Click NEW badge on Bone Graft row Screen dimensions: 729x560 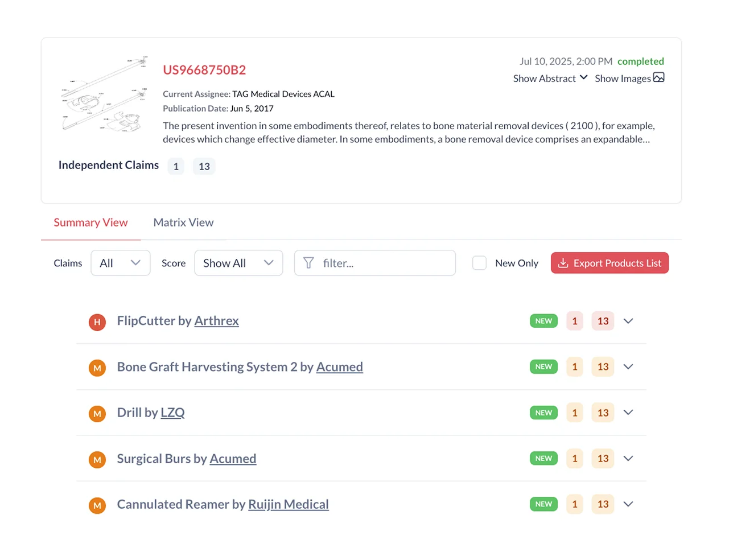(543, 367)
